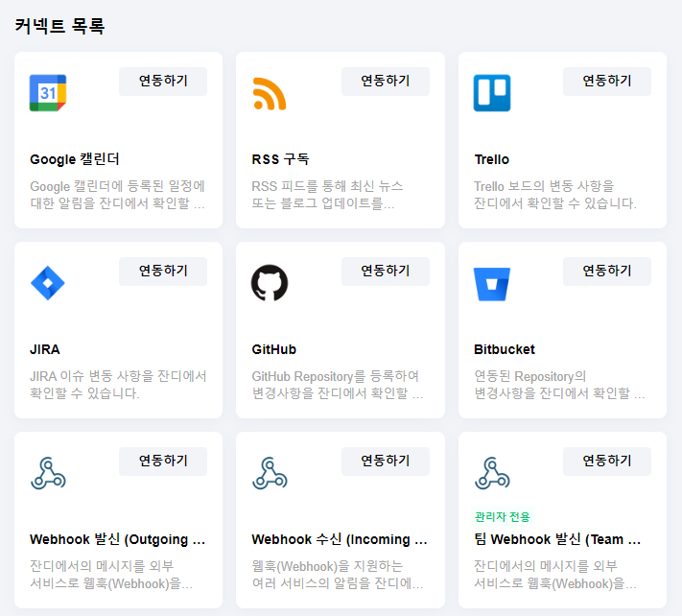The height and width of the screenshot is (616, 682).
Task: Click the Webhook 발신 (Outgoing) icon
Action: 48,473
